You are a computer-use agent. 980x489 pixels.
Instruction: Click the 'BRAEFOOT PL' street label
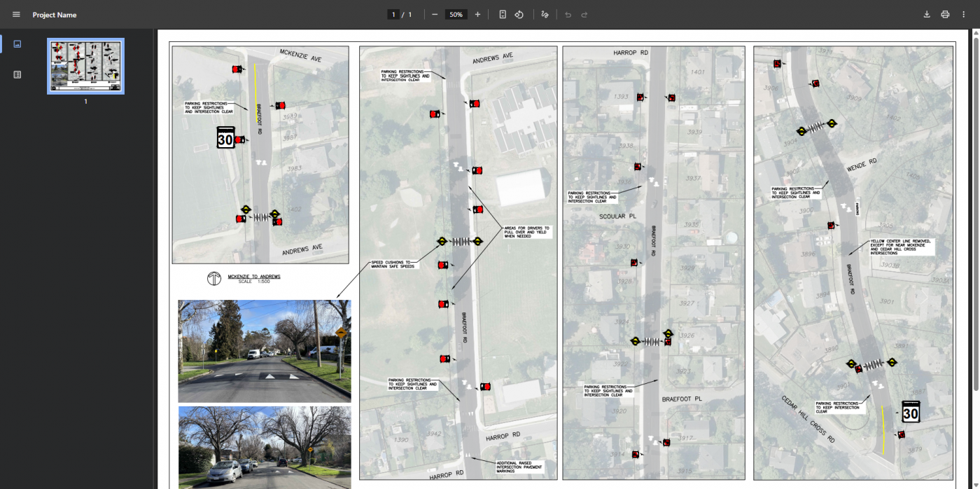(682, 399)
